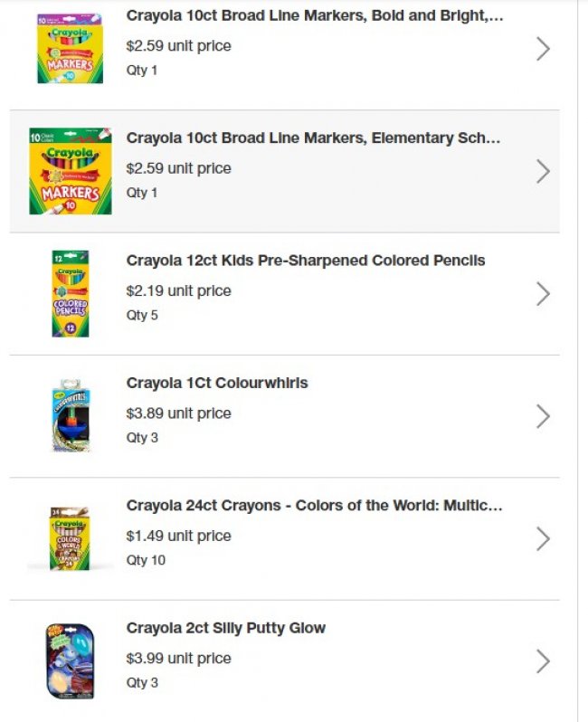
Task: Click the Crayola 10ct Elementary School Markers title
Action: [313, 138]
